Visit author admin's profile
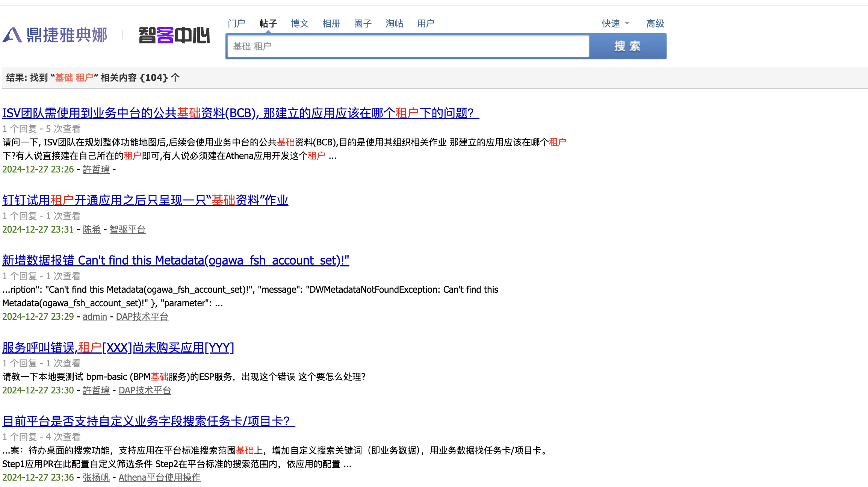This screenshot has width=868, height=487. click(95, 316)
